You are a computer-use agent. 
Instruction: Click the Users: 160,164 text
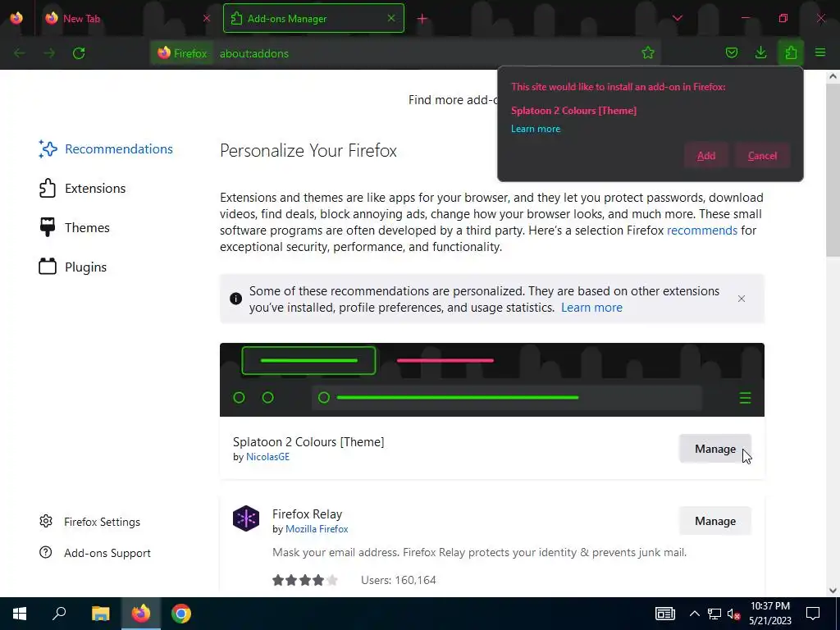[x=398, y=580]
